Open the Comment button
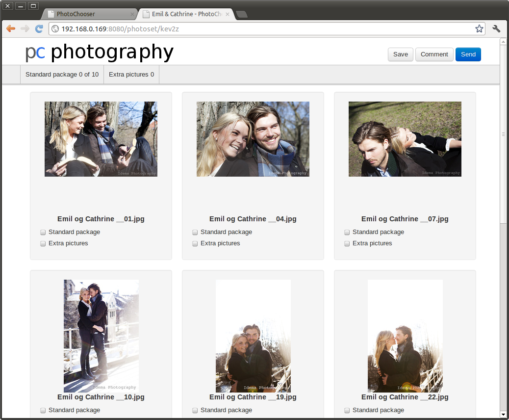The width and height of the screenshot is (509, 420). tap(434, 54)
